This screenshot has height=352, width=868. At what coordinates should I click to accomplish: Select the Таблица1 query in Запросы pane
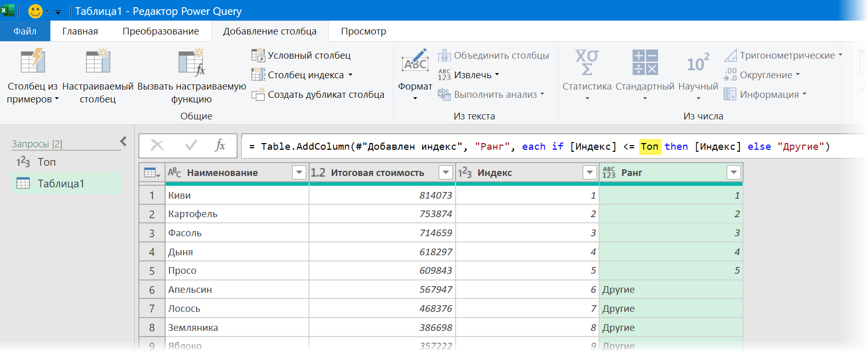coord(67,184)
